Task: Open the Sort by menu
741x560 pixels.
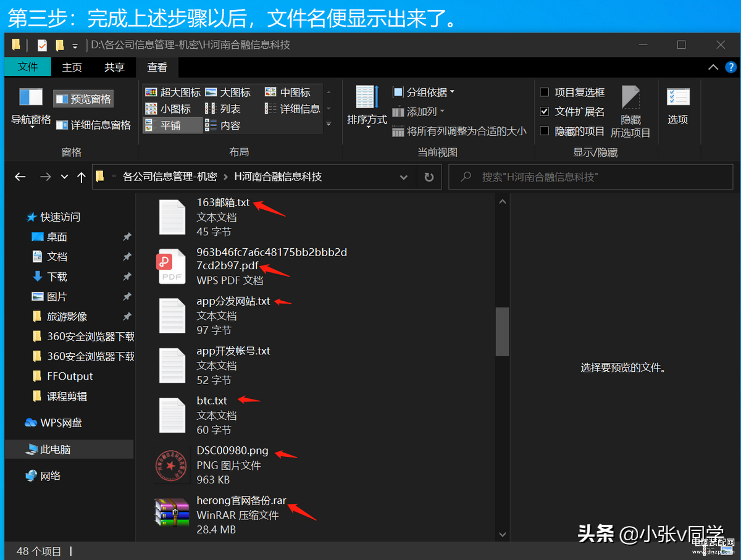Action: click(367, 106)
